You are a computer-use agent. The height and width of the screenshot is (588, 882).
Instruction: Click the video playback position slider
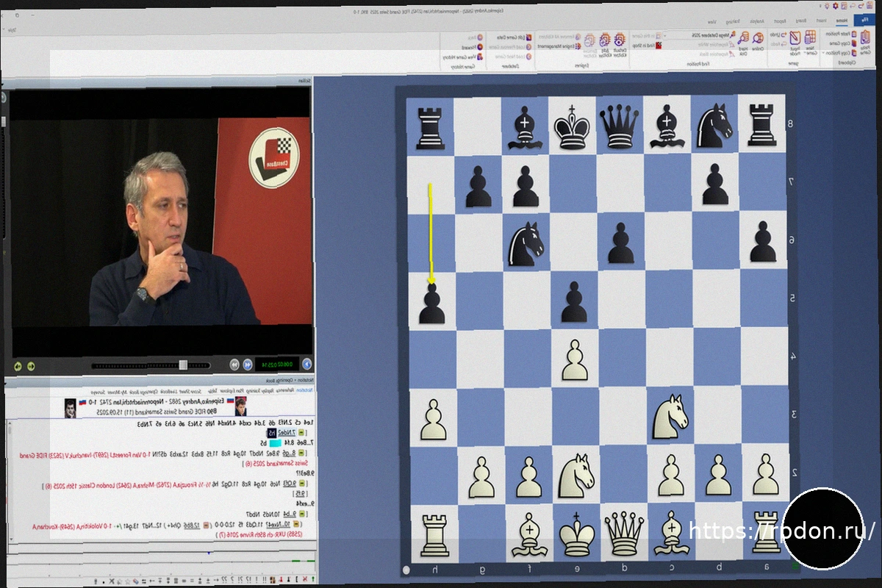[x=183, y=365]
